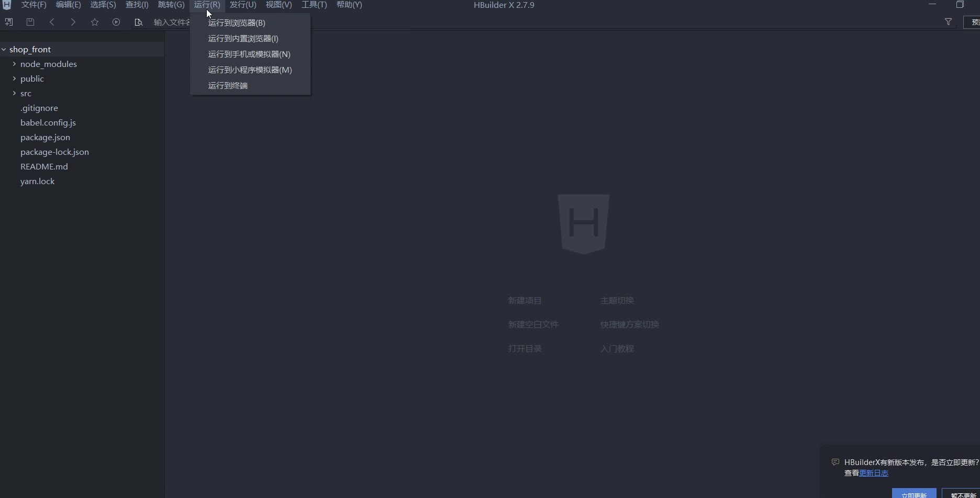Viewport: 980px width, 498px height.
Task: Open the 跳转(G) menu
Action: 171,5
